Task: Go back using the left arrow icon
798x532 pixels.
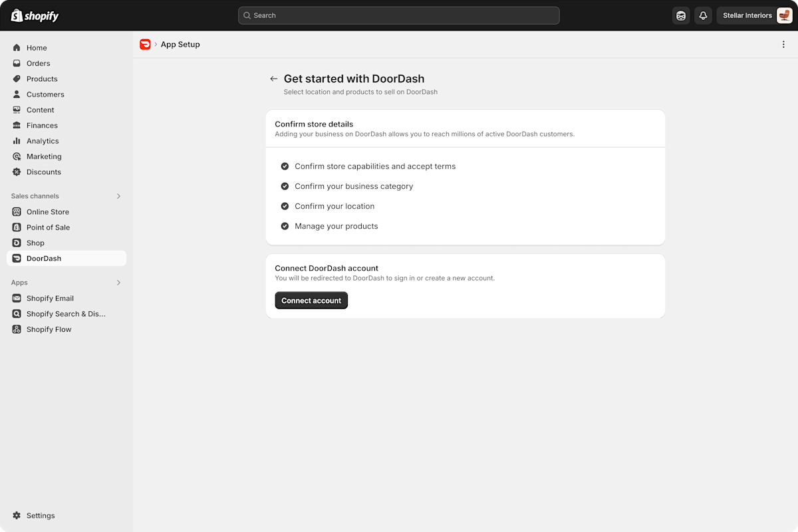Action: pos(273,78)
